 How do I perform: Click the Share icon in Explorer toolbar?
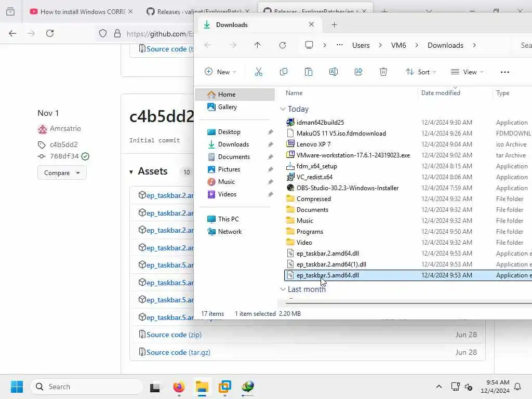pos(358,72)
